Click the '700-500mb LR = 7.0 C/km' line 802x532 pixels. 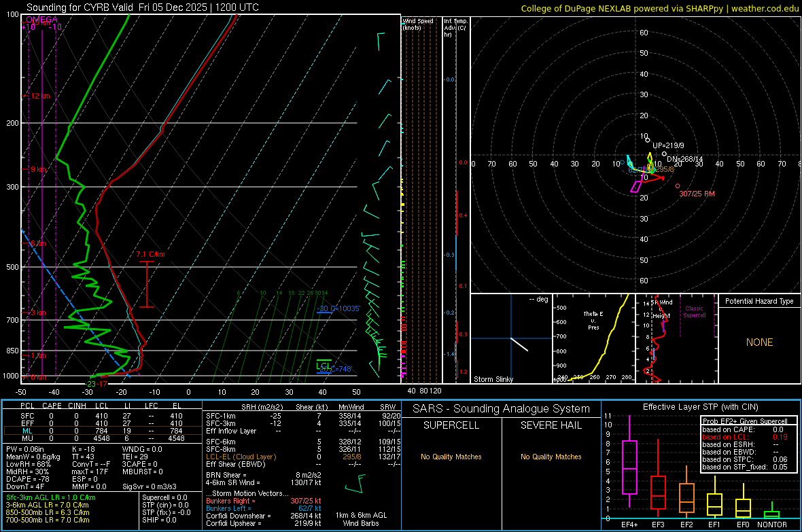tap(47, 520)
